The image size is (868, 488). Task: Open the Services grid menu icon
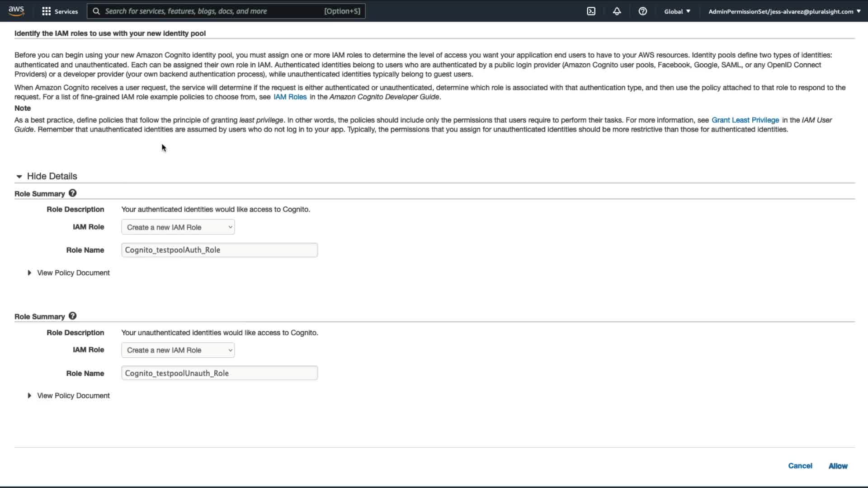(x=46, y=11)
